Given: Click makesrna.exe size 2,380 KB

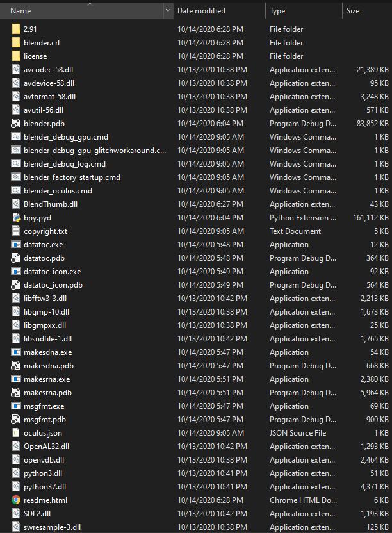Looking at the screenshot, I should click(x=375, y=379).
